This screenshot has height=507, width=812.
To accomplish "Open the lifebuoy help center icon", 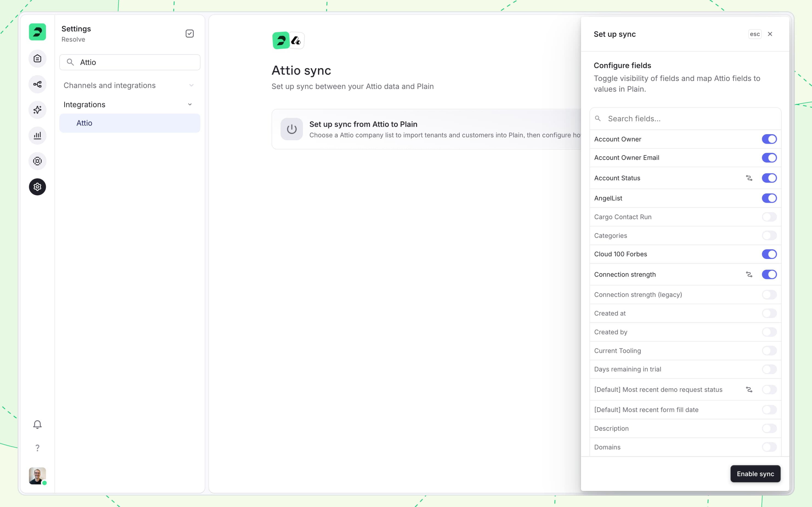I will pos(37,161).
